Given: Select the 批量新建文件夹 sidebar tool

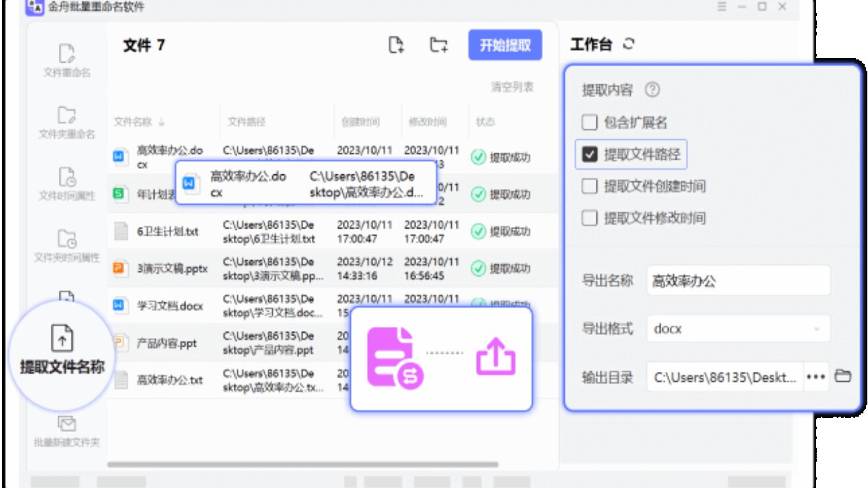Looking at the screenshot, I should pyautogui.click(x=67, y=432).
